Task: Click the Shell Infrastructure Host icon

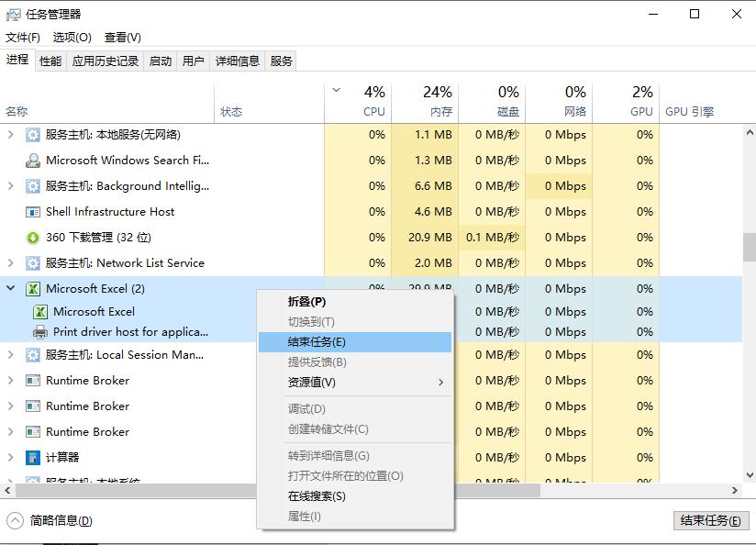Action: [32, 212]
